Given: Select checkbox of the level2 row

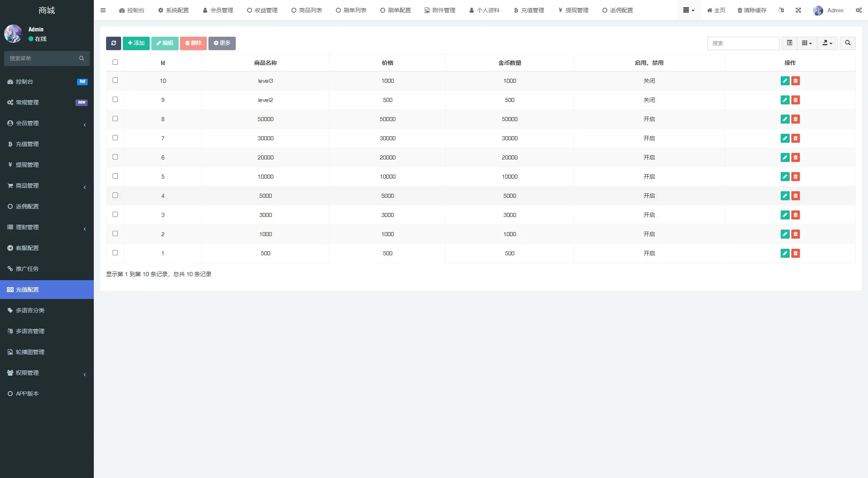Looking at the screenshot, I should [115, 100].
